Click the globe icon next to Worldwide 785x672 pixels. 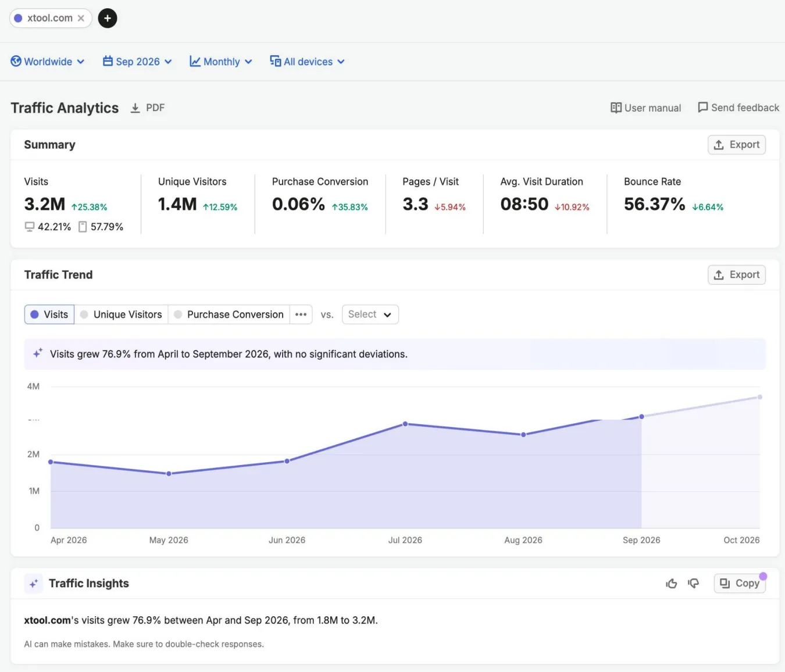coord(16,61)
